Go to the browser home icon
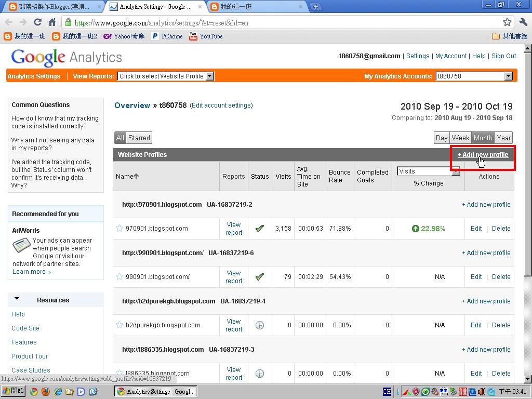The width and height of the screenshot is (532, 399). [52, 22]
